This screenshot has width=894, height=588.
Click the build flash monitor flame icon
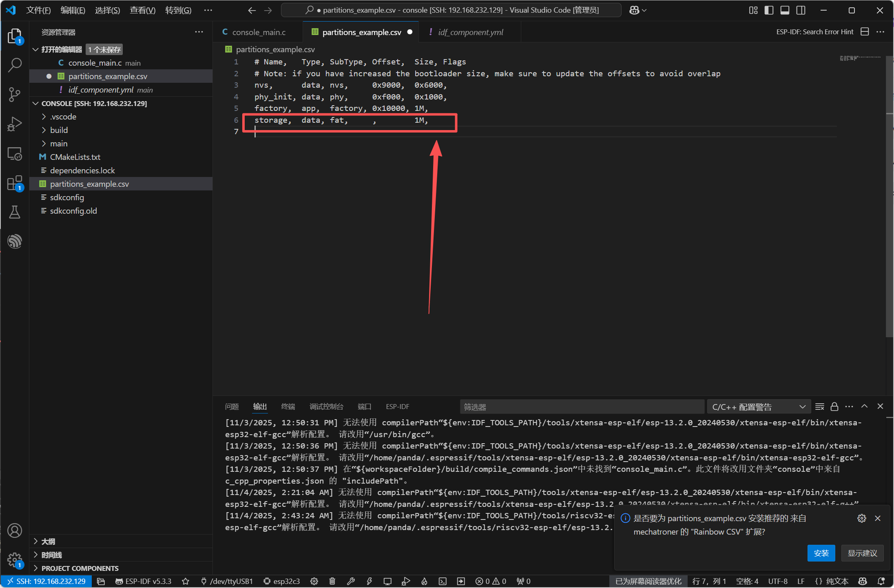coord(424,581)
